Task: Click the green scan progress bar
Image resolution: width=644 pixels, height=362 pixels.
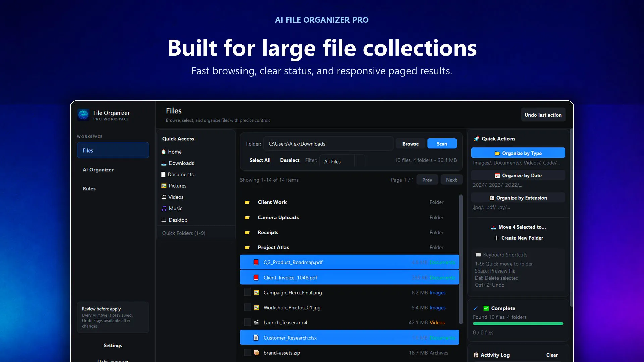Action: pos(518,324)
